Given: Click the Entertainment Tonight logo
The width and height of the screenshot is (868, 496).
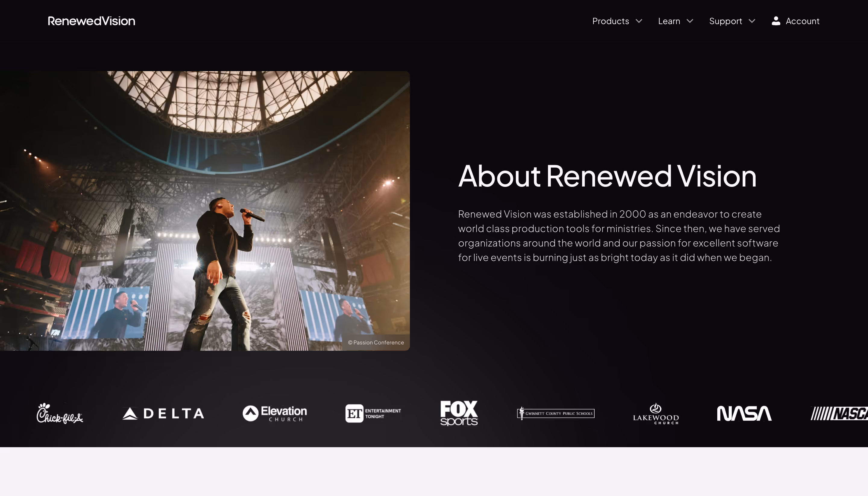Looking at the screenshot, I should pos(373,413).
